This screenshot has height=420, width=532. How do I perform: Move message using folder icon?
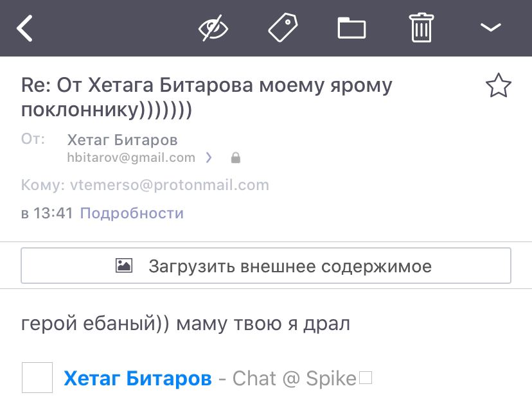[352, 28]
